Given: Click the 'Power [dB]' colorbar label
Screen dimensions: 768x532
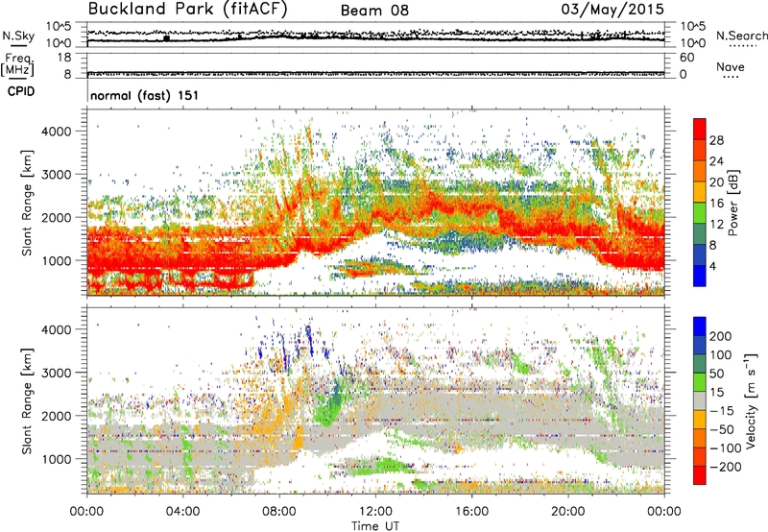Looking at the screenshot, I should tap(733, 203).
